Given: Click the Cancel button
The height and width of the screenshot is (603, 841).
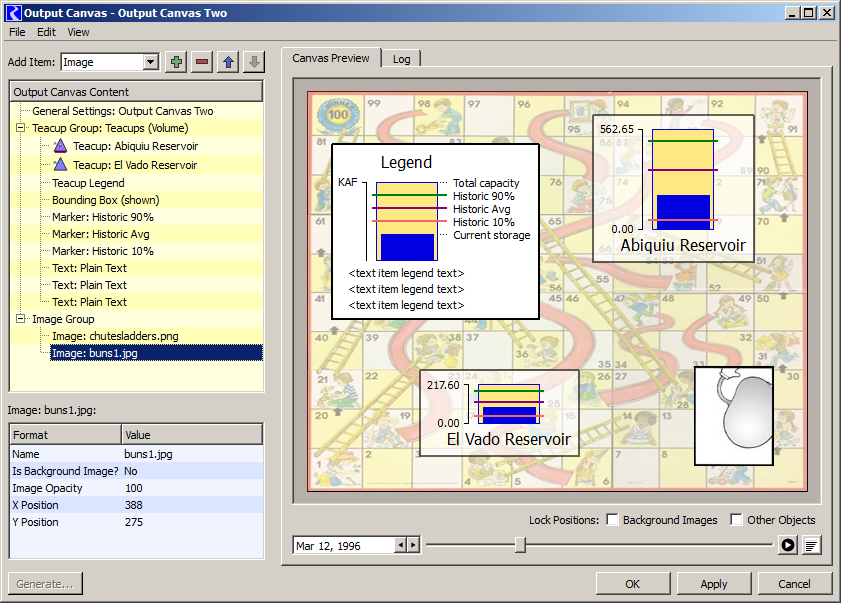Looking at the screenshot, I should [795, 584].
